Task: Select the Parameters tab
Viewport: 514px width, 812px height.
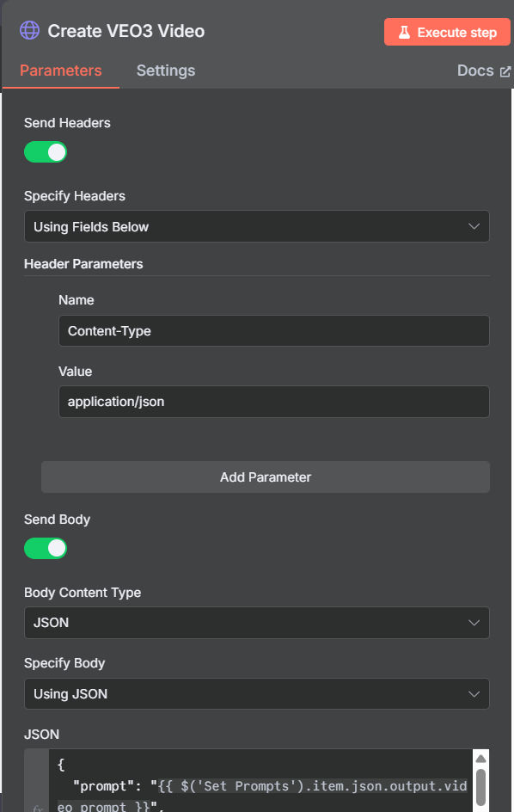Action: pos(60,71)
